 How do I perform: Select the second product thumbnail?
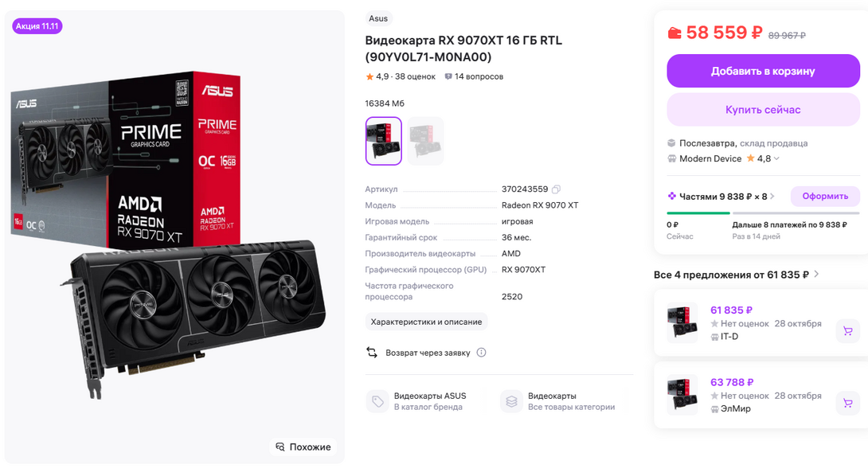[x=425, y=141]
